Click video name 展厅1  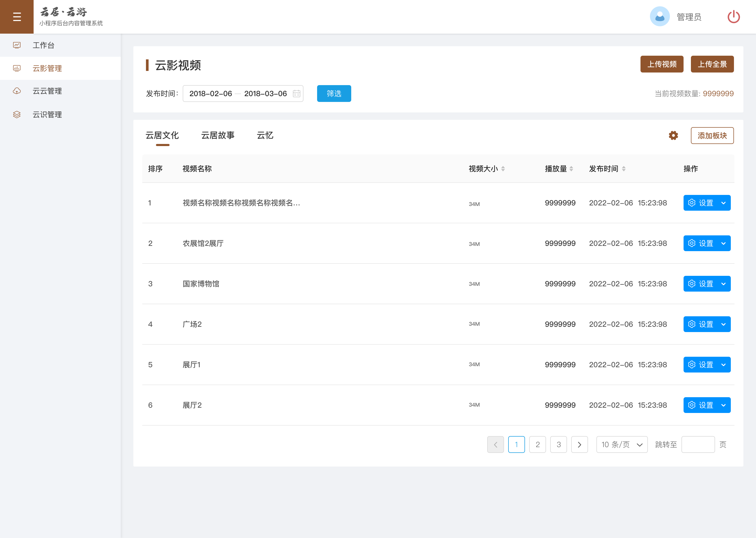pos(192,365)
